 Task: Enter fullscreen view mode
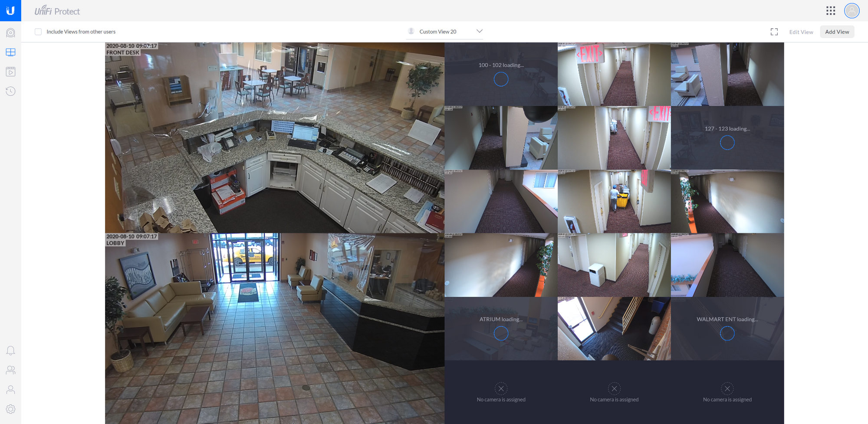click(774, 32)
